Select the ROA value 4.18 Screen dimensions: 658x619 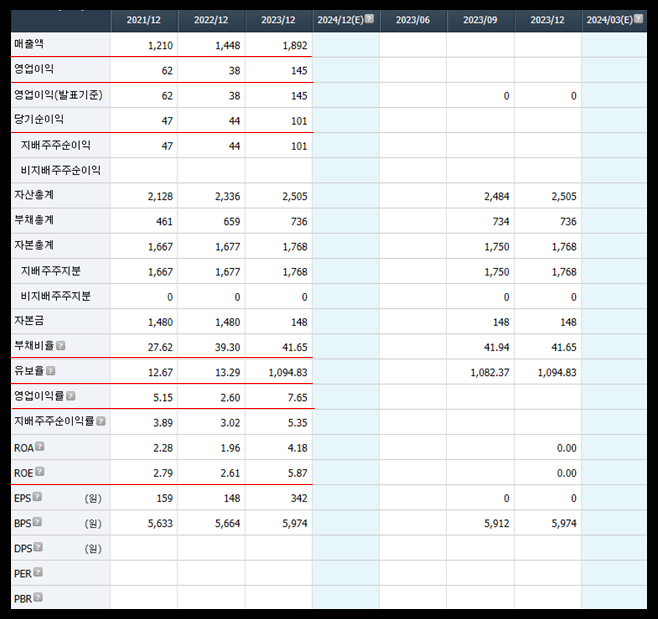298,448
